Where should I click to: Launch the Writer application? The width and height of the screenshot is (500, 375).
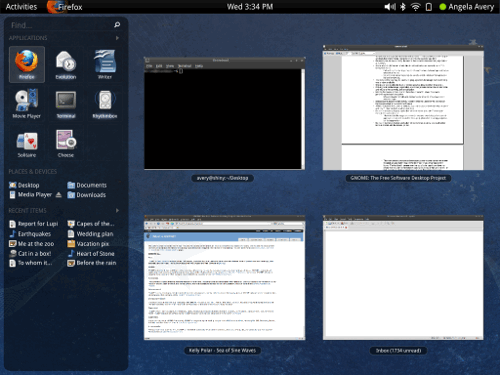point(105,64)
